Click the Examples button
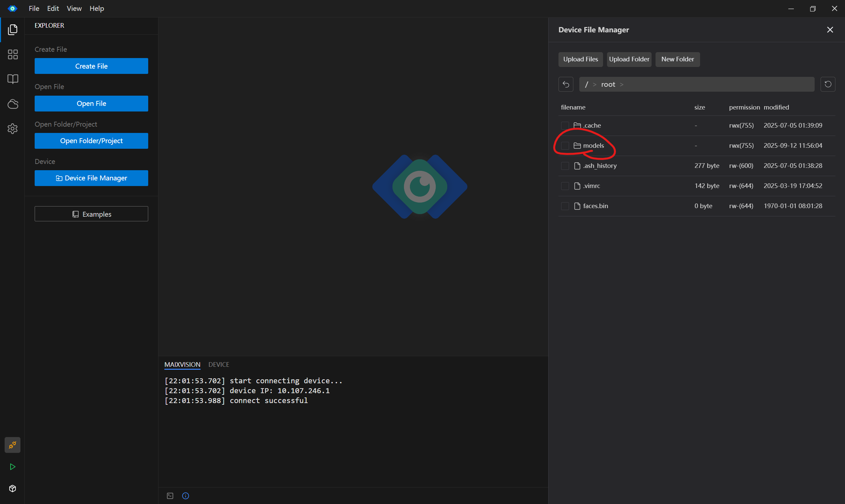 click(91, 214)
